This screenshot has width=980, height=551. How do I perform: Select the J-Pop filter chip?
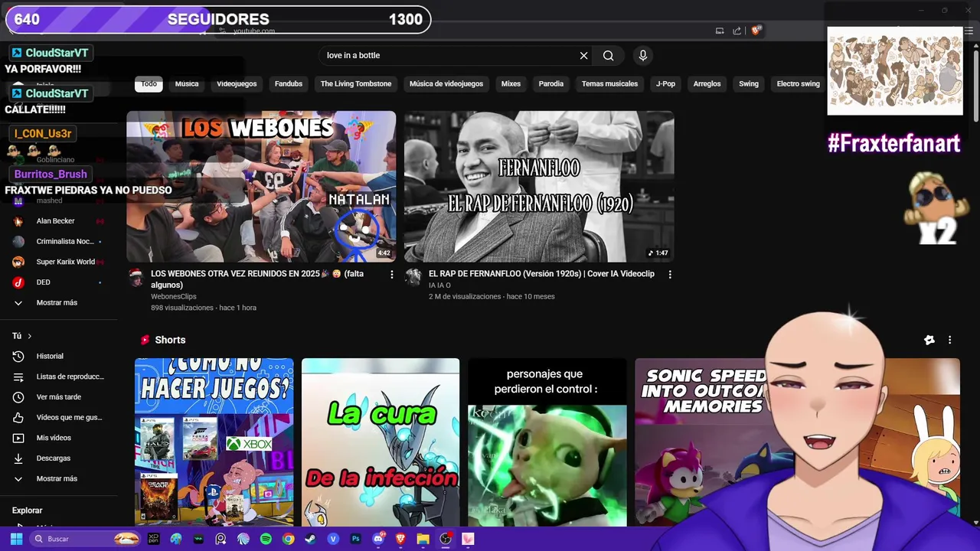(665, 84)
